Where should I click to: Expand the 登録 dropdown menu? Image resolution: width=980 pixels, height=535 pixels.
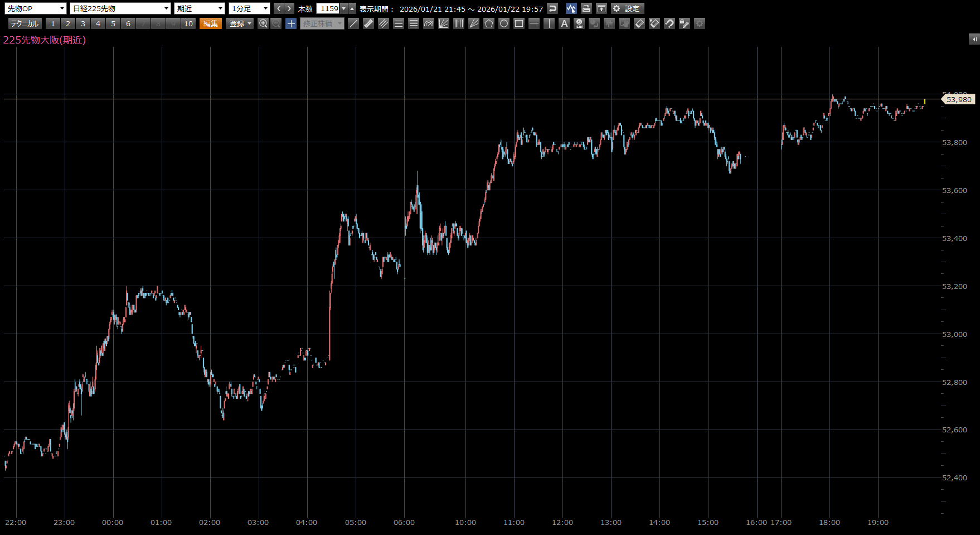[240, 23]
